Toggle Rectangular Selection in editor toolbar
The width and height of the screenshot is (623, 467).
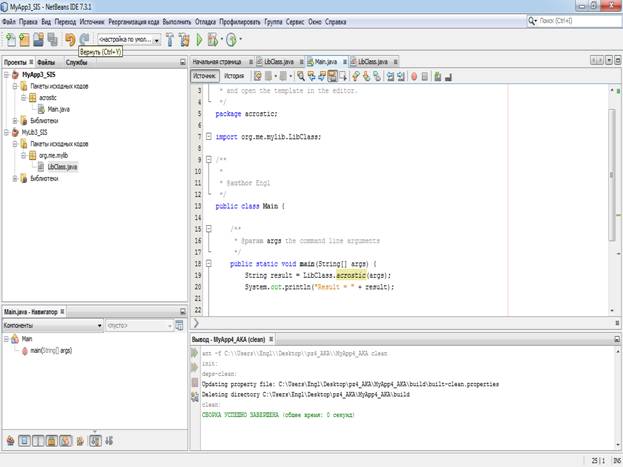tap(343, 76)
